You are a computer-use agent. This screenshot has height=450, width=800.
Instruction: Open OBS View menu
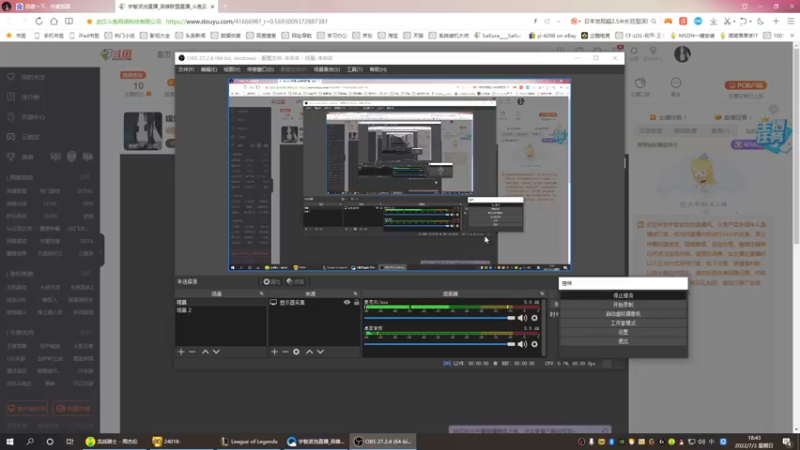pyautogui.click(x=231, y=69)
